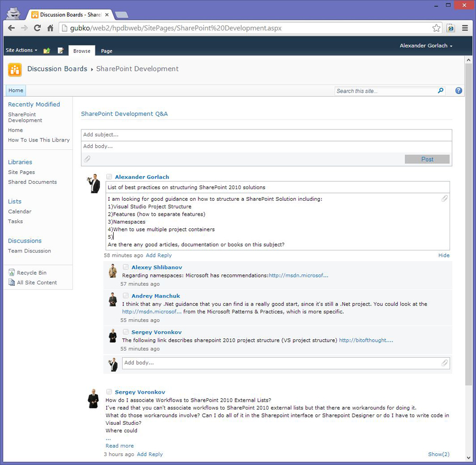Screen dimensions: 476x465
Task: Reload the page with refresh icon
Action: (x=38, y=28)
